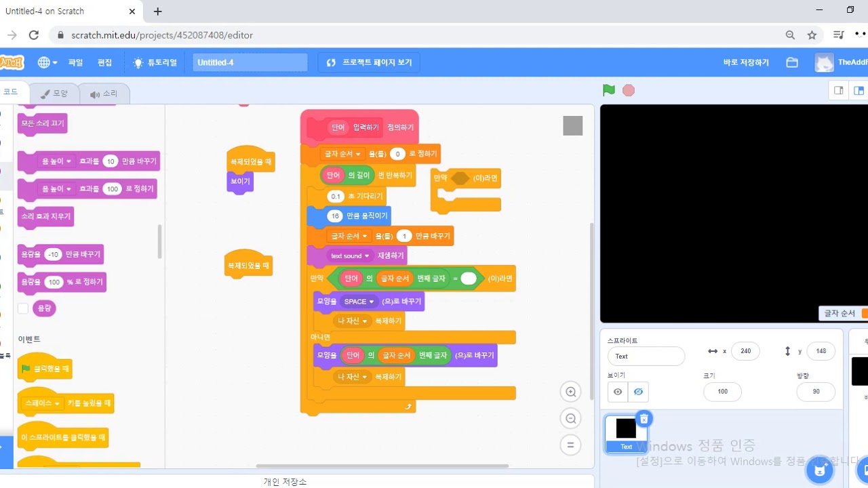This screenshot has height=488, width=868.
Task: Click the 글자 순서 stage variable monitor
Action: click(843, 313)
